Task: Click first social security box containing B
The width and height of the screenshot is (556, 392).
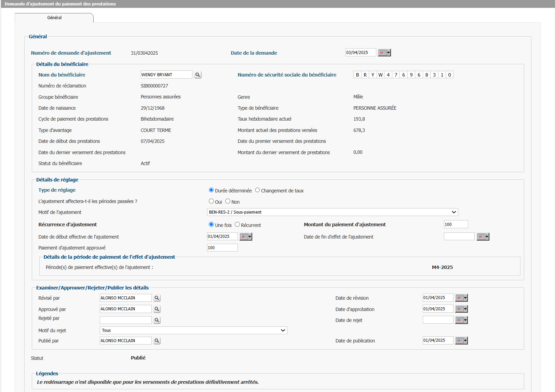Action: coord(357,75)
